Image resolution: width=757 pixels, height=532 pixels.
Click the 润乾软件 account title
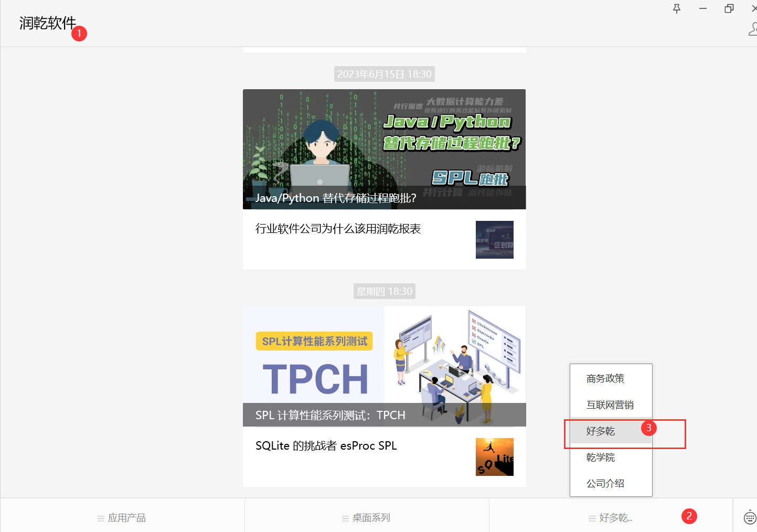click(48, 23)
